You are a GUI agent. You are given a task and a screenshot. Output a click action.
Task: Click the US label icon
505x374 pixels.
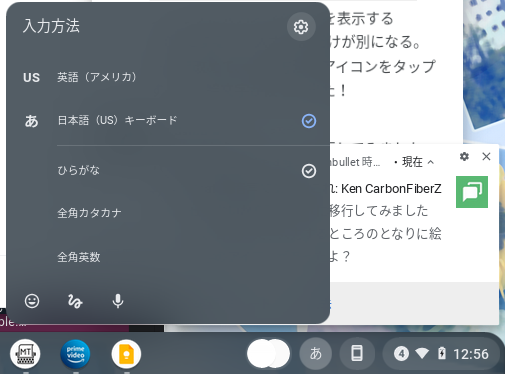tap(31, 78)
